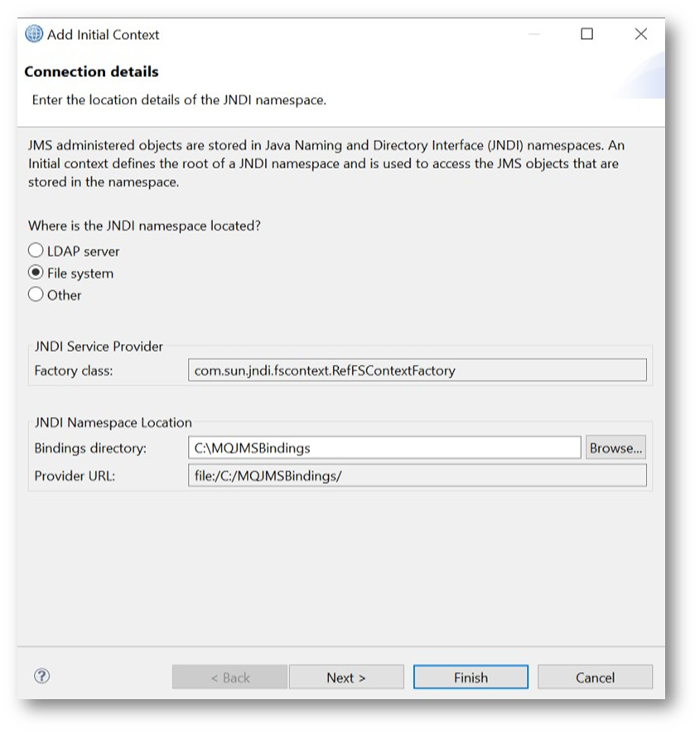This screenshot has width=700, height=734.
Task: Minimize the Add Initial Context window
Action: coord(534,34)
